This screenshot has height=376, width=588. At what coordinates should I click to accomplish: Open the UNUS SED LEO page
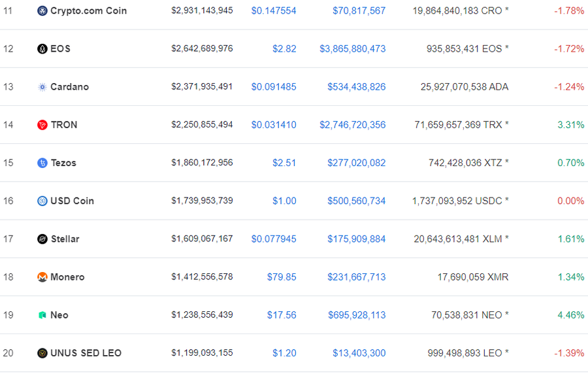(x=86, y=353)
